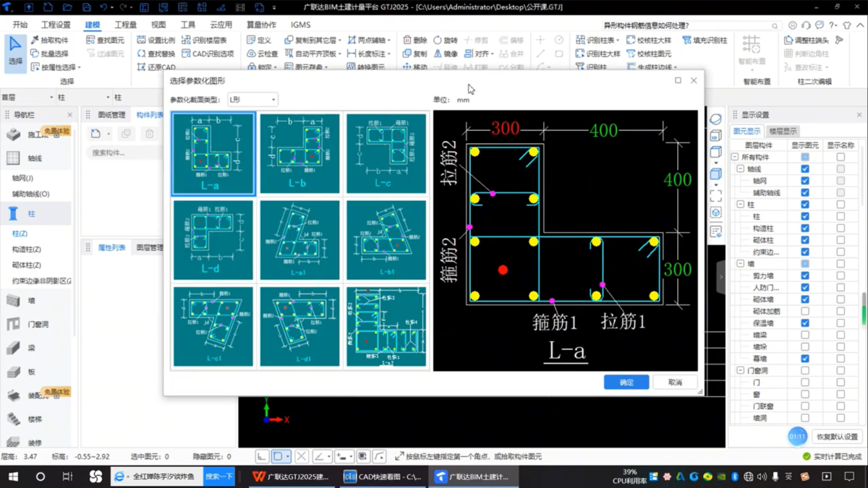This screenshot has width=868, height=488.
Task: Open the IGMS ribbon tab
Action: coord(300,25)
